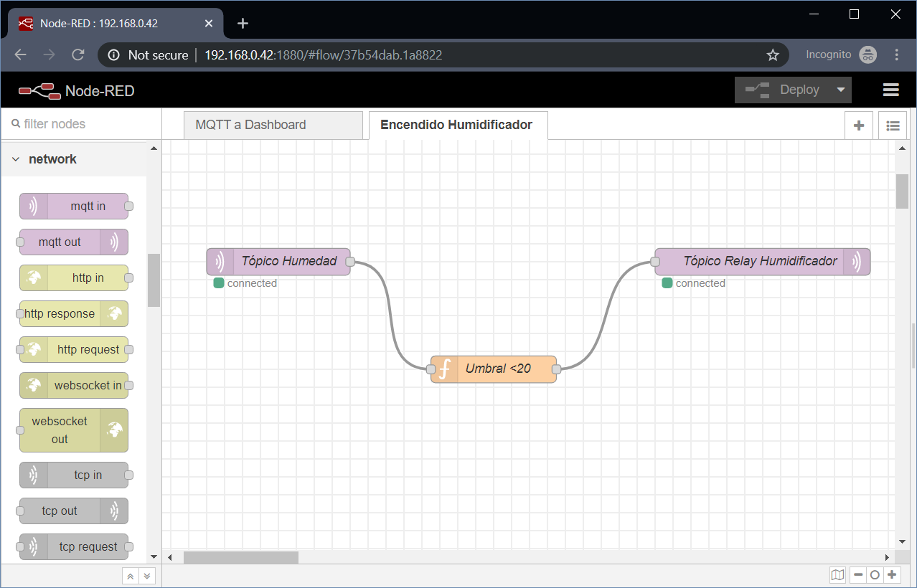917x588 pixels.
Task: Switch to MQTT a Dashboard tab
Action: pos(273,125)
